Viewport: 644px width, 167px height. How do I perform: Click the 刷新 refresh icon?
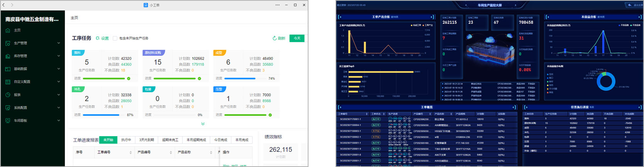pyautogui.click(x=275, y=38)
